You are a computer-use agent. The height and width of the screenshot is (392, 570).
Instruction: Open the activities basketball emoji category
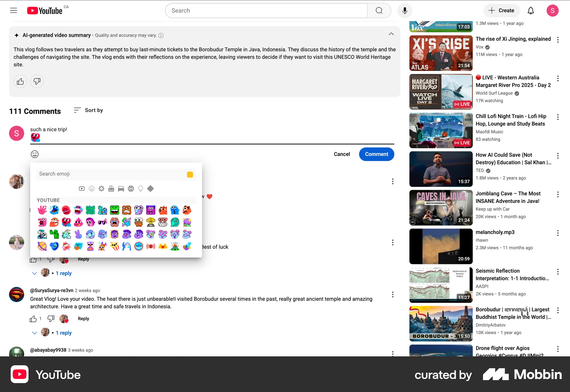(x=131, y=189)
